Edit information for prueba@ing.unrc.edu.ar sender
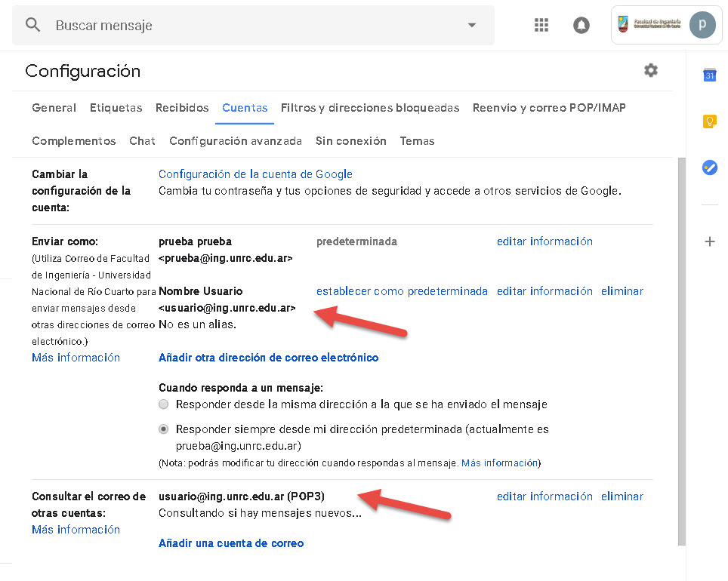This screenshot has height=581, width=728. click(544, 241)
